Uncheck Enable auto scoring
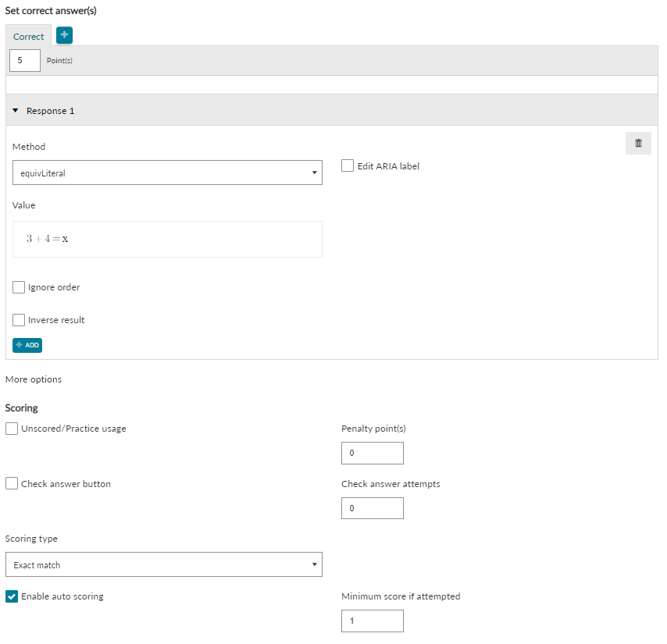Screen dimensions: 667x644 tap(12, 596)
